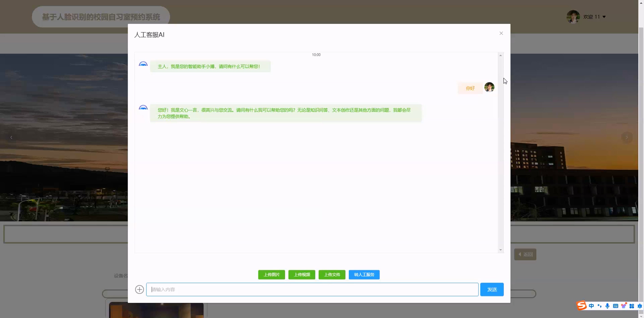Click the 上传文件 button
Screen dimensions: 644x318
pyautogui.click(x=332, y=274)
